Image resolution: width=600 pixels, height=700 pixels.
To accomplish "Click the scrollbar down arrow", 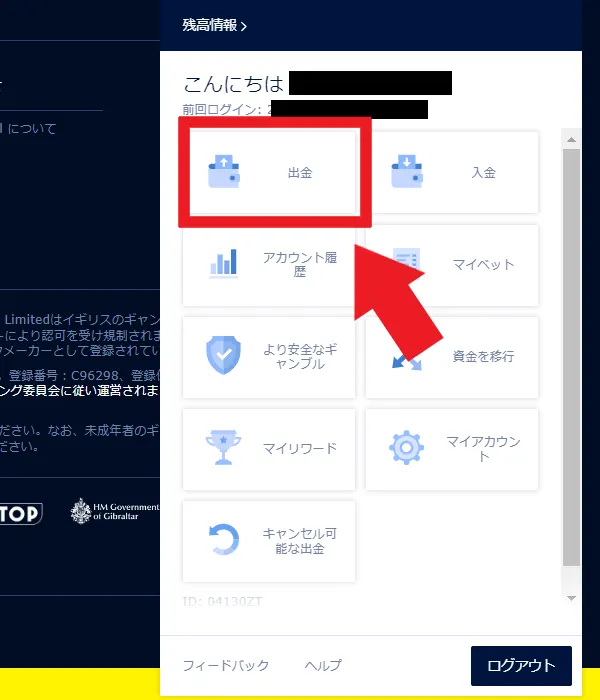I will click(571, 598).
